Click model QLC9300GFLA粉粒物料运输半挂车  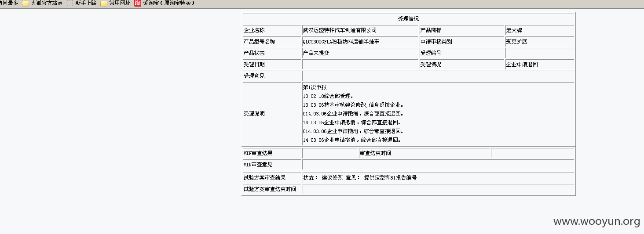(341, 42)
